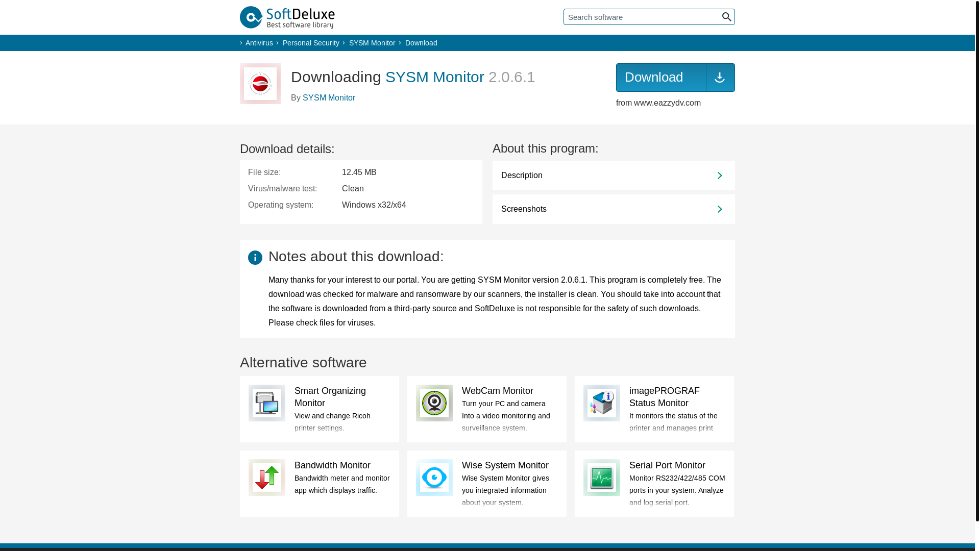Click the '12.45 MB' file size value
980x551 pixels.
[x=359, y=172]
